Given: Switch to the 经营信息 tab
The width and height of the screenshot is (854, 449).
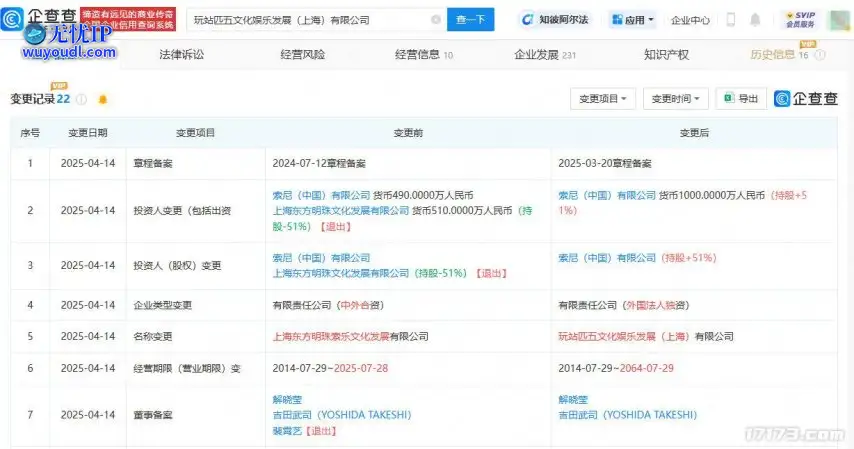Looking at the screenshot, I should pos(423,54).
